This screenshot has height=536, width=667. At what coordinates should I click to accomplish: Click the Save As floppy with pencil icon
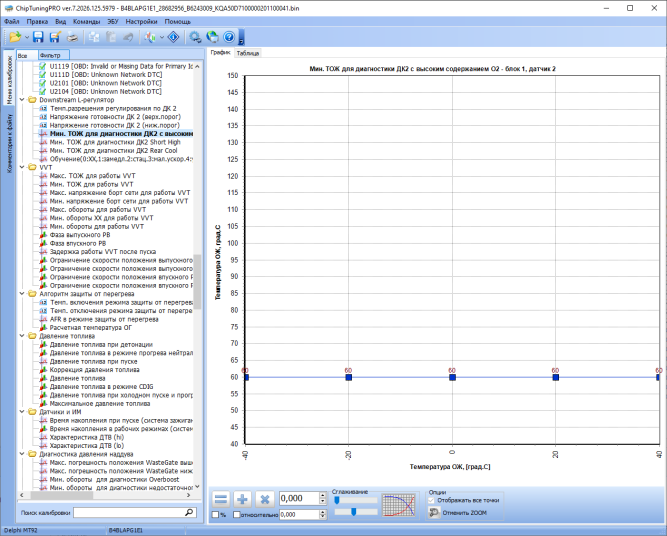click(55, 37)
